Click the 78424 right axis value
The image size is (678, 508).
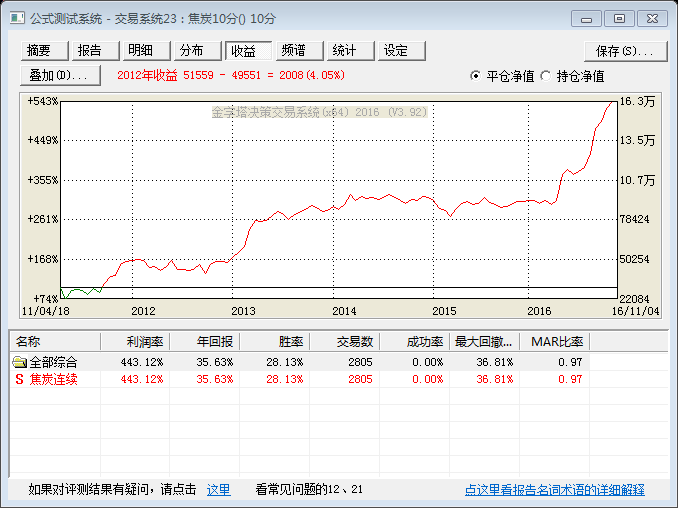tap(635, 219)
